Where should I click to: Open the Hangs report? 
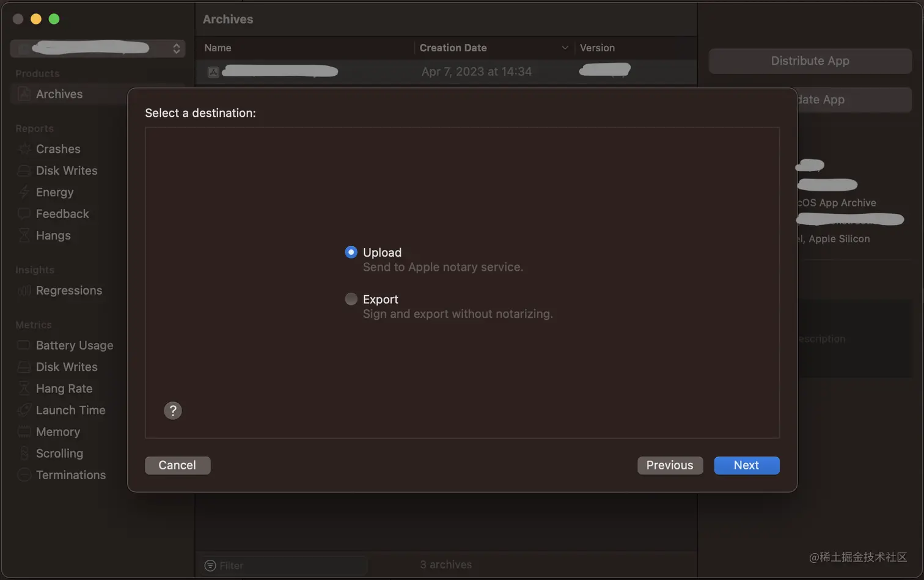click(52, 235)
